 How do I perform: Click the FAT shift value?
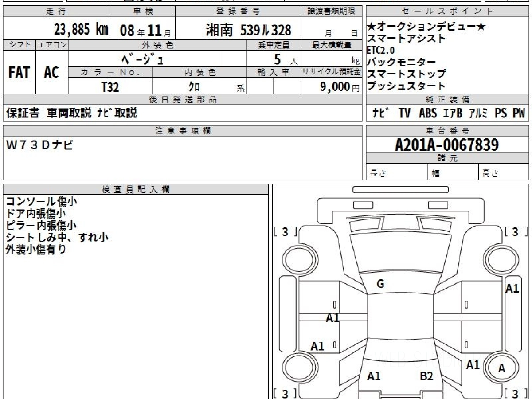[19, 73]
